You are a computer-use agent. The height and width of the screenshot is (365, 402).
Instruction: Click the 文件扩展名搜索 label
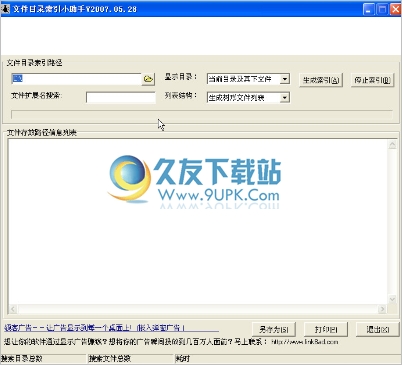37,96
